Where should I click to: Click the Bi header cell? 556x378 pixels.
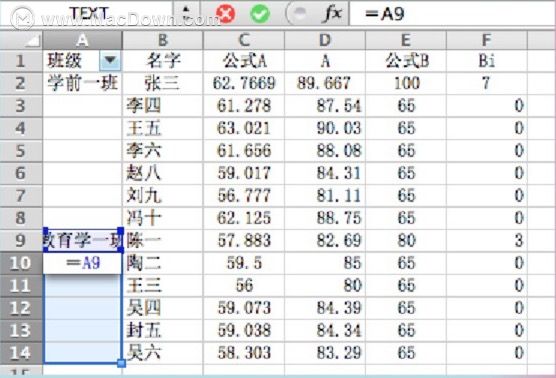pyautogui.click(x=486, y=61)
